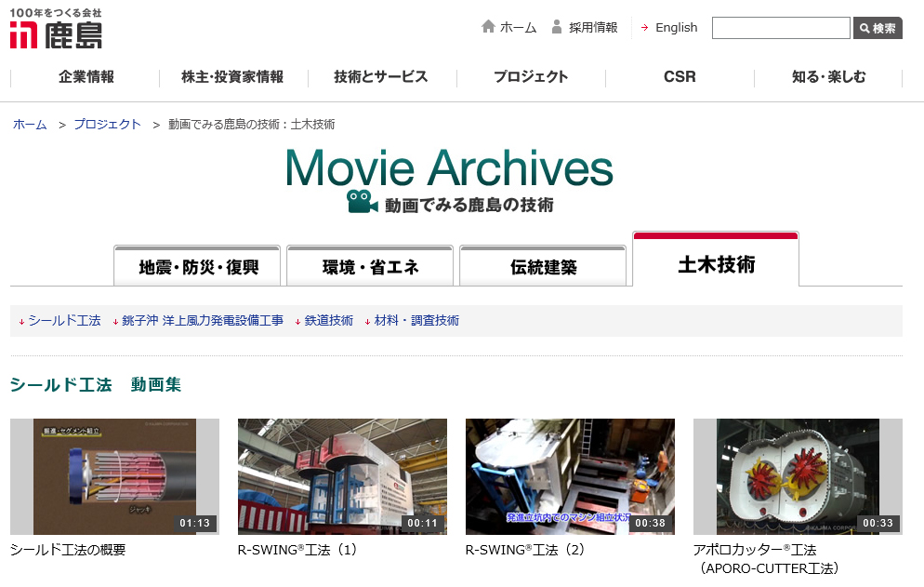The image size is (924, 587).
Task: Click the down arrow beside 材料・調査技術
Action: click(368, 322)
